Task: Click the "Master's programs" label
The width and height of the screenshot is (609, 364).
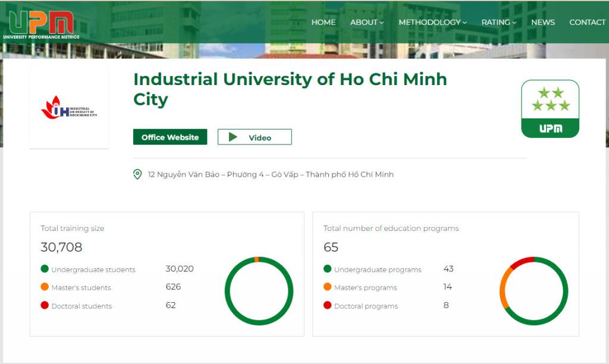Action: [x=366, y=287]
